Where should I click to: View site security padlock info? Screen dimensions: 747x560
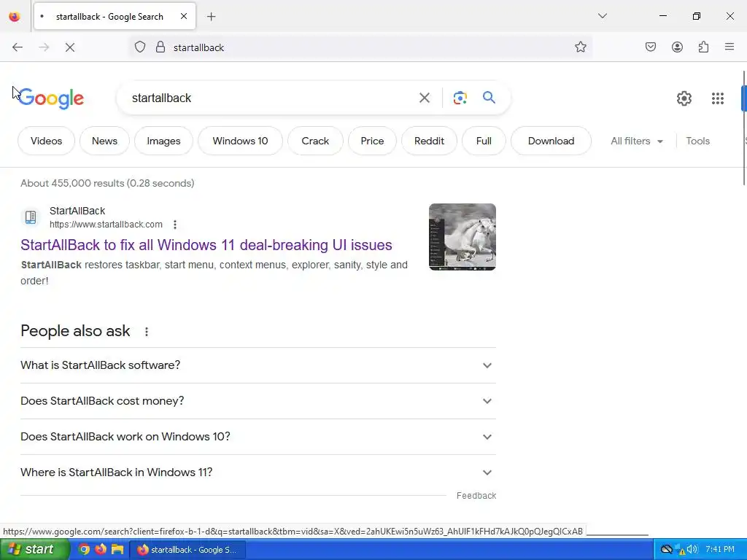(160, 47)
